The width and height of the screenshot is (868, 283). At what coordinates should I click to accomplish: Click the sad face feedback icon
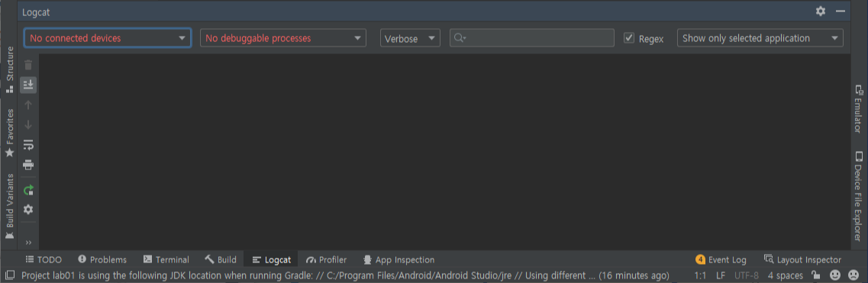click(x=853, y=275)
